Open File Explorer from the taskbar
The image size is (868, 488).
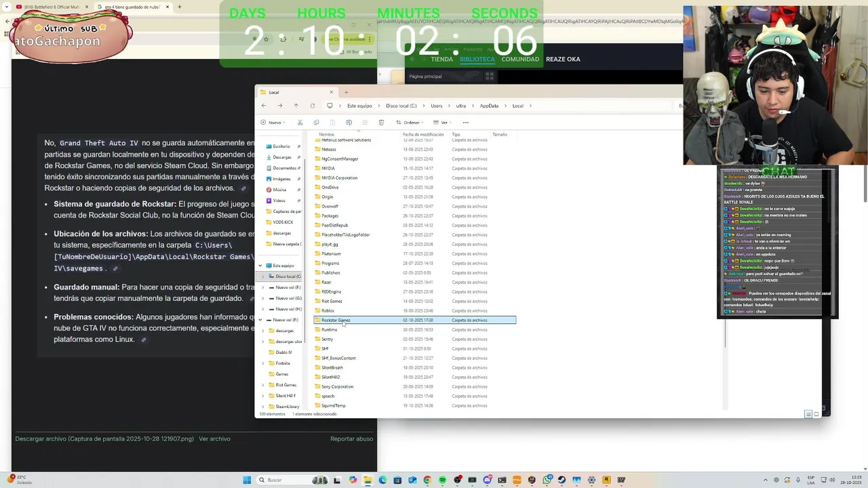(x=368, y=480)
